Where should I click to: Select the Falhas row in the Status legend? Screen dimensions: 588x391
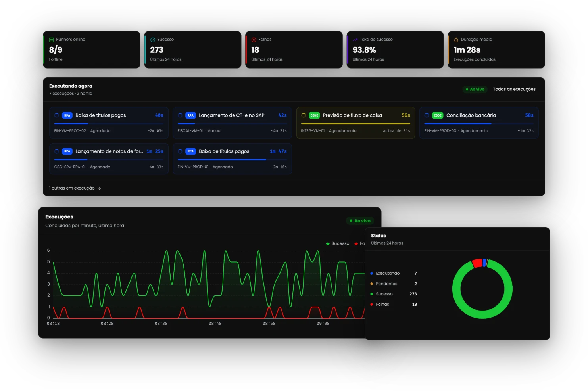pos(394,305)
